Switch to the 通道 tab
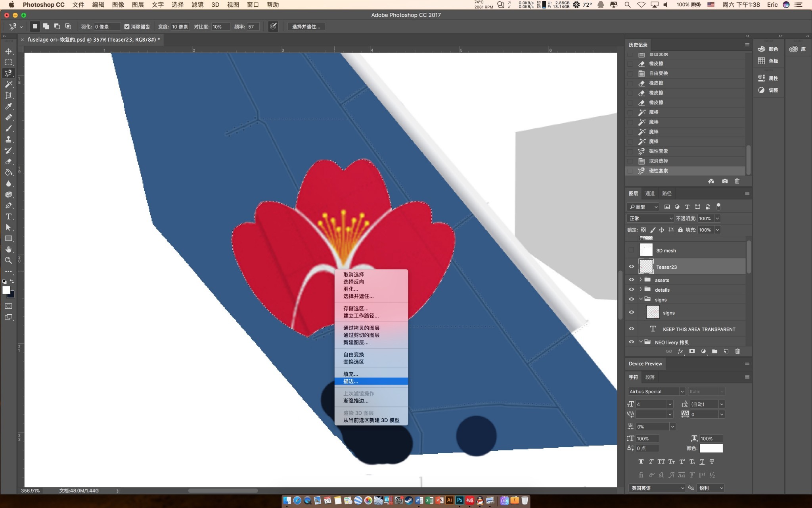 650,193
